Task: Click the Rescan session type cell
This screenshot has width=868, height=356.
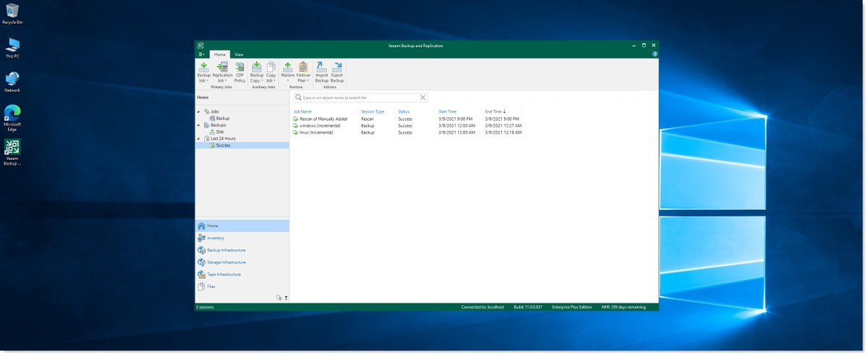Action: [367, 119]
